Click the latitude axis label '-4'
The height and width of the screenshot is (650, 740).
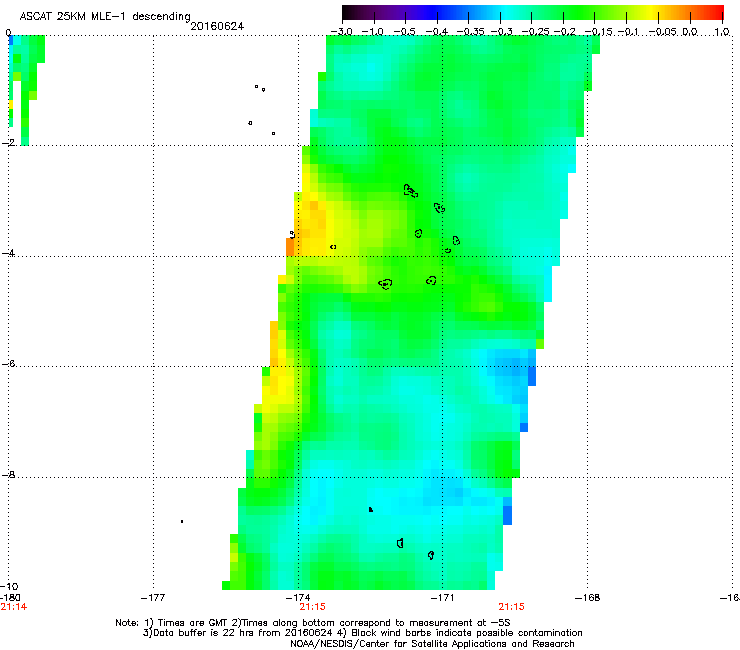(x=8, y=253)
